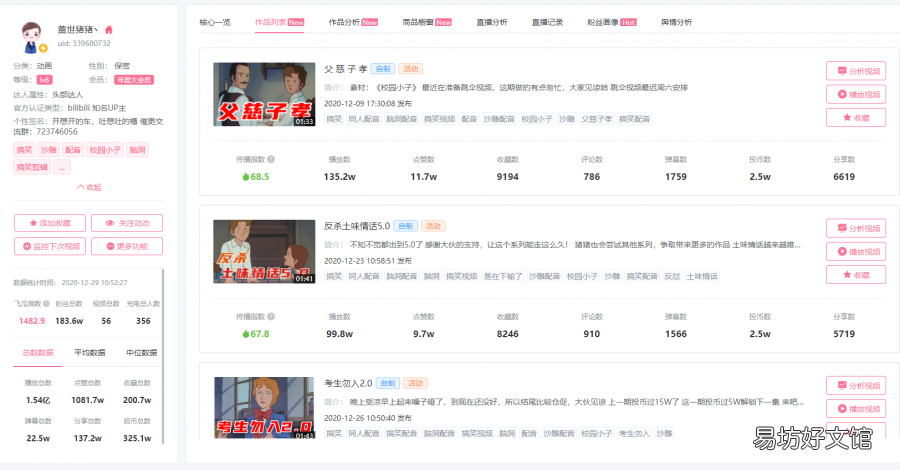Click the uid: 339680732 text
The image size is (900, 470).
(84, 43)
